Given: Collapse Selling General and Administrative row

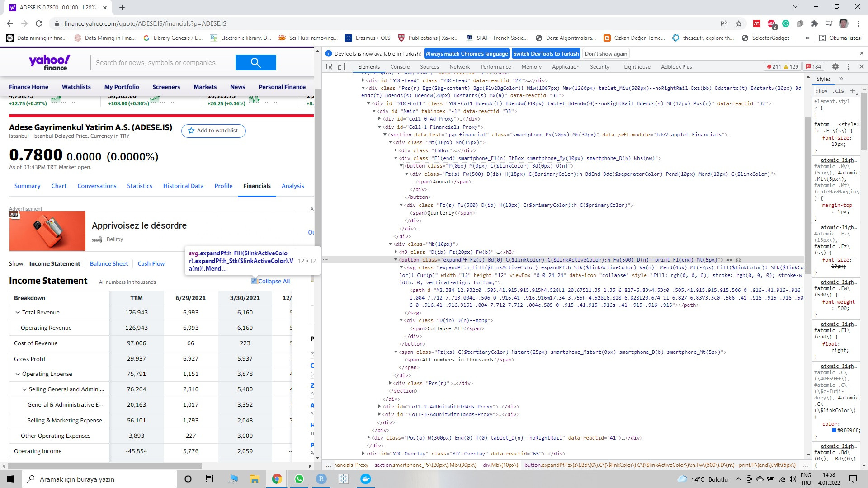Looking at the screenshot, I should (x=24, y=389).
